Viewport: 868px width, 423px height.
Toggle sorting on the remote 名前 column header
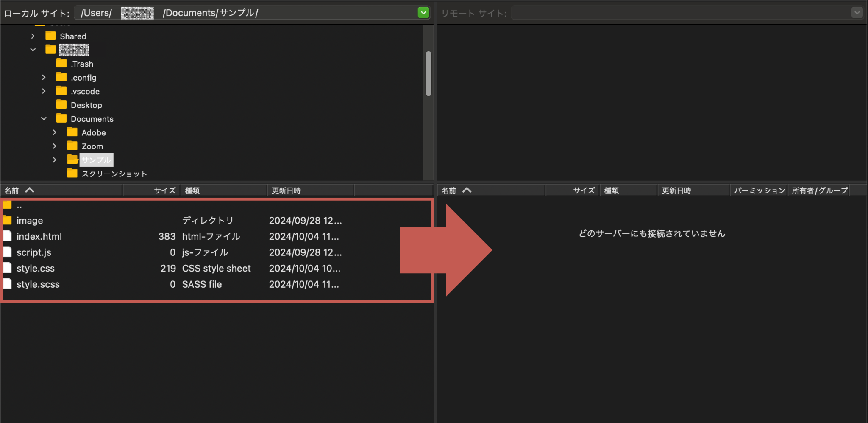pyautogui.click(x=466, y=190)
